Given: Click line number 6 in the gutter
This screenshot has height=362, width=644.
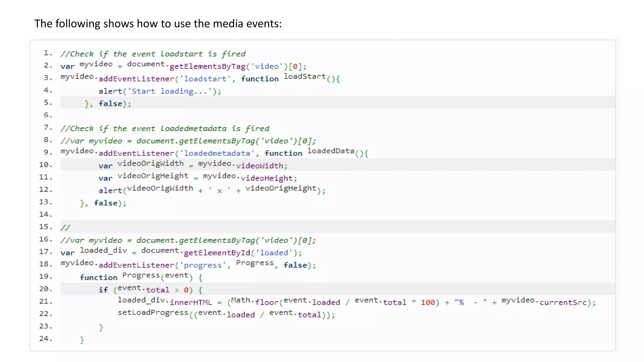Looking at the screenshot, I should pyautogui.click(x=48, y=115).
